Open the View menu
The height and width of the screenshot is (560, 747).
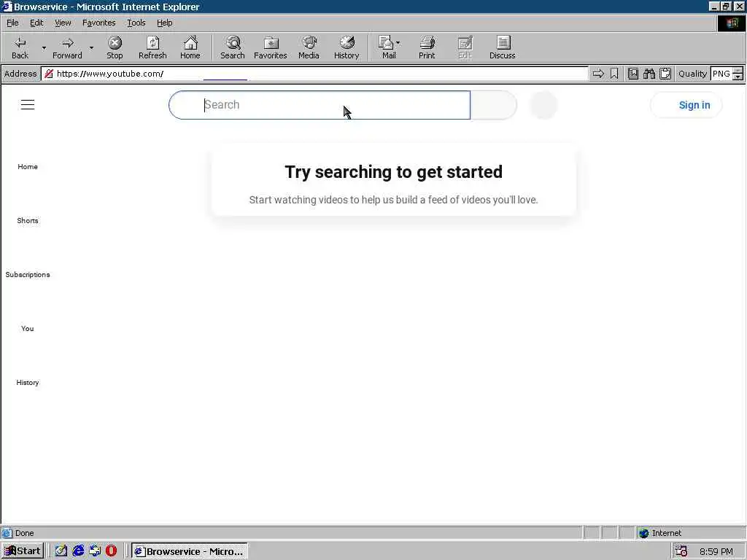[x=63, y=23]
